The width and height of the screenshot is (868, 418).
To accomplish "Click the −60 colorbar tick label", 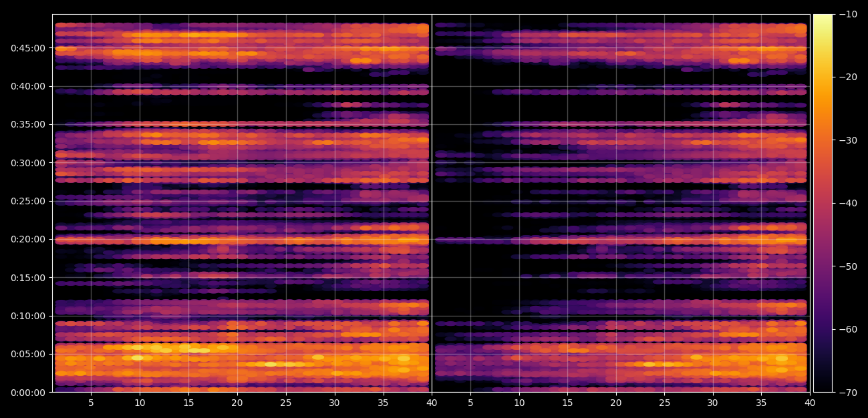I will tap(847, 329).
